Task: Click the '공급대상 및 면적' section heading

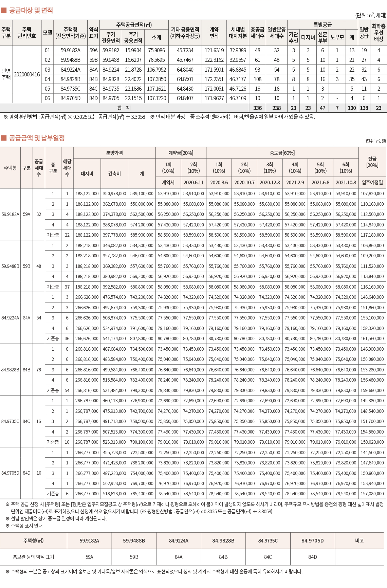Action: tap(31, 11)
